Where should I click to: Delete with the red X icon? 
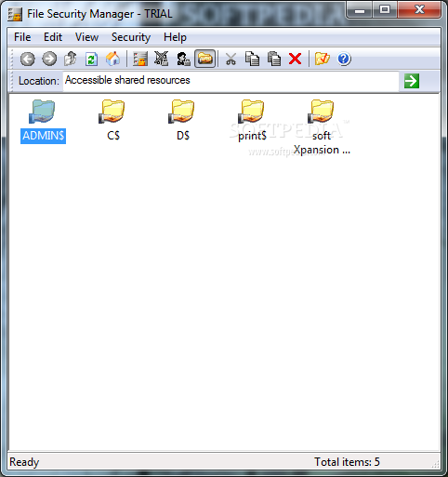click(x=295, y=59)
